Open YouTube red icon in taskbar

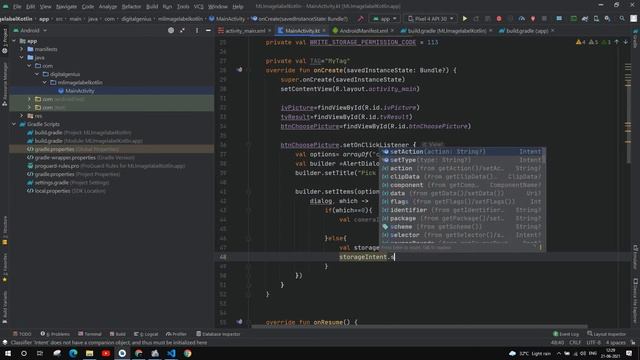[106, 353]
